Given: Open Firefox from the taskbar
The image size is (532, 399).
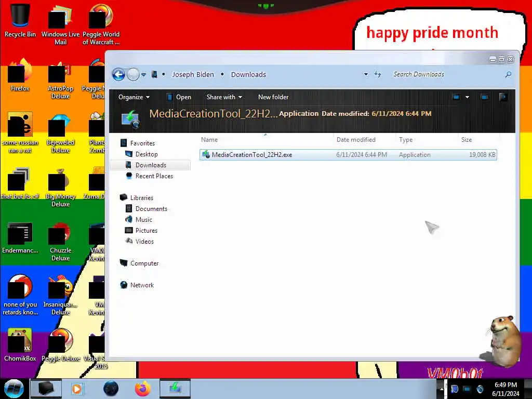Looking at the screenshot, I should tap(142, 389).
